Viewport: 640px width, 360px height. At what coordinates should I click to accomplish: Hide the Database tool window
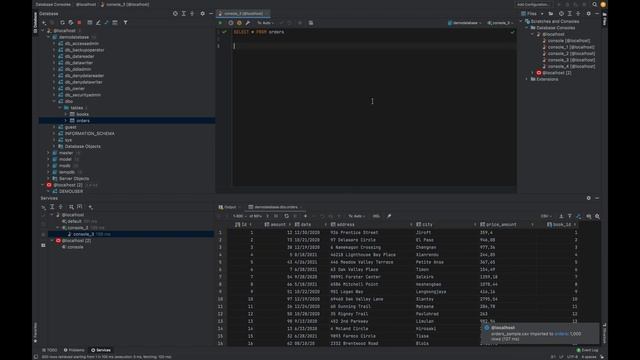click(211, 13)
